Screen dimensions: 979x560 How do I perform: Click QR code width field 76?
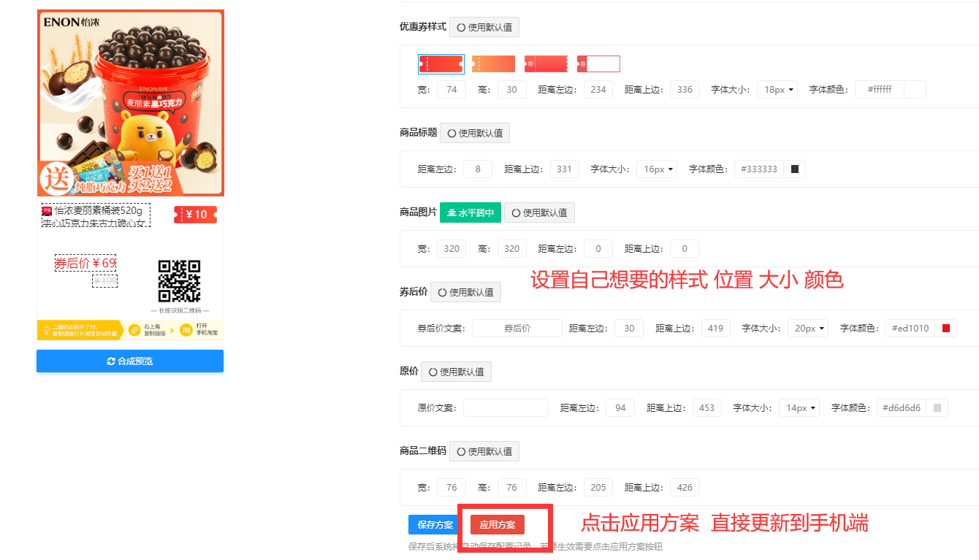(452, 488)
